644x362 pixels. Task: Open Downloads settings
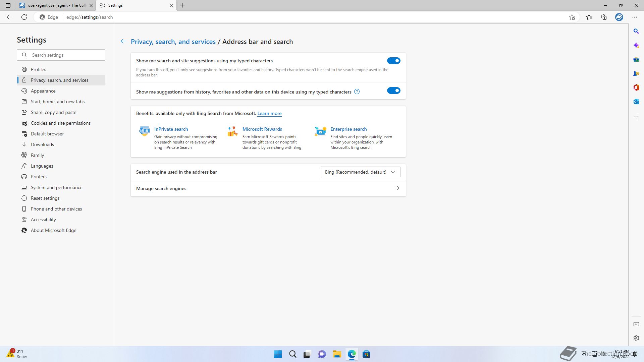pos(61,144)
